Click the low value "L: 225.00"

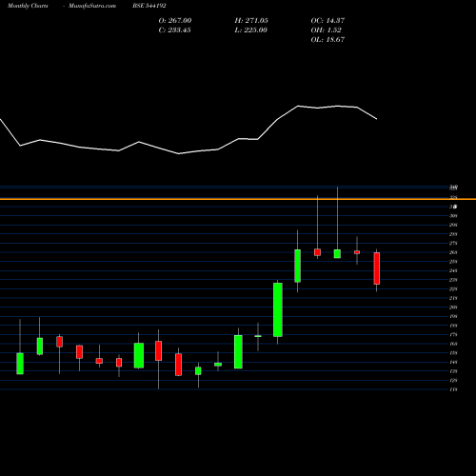(x=250, y=30)
